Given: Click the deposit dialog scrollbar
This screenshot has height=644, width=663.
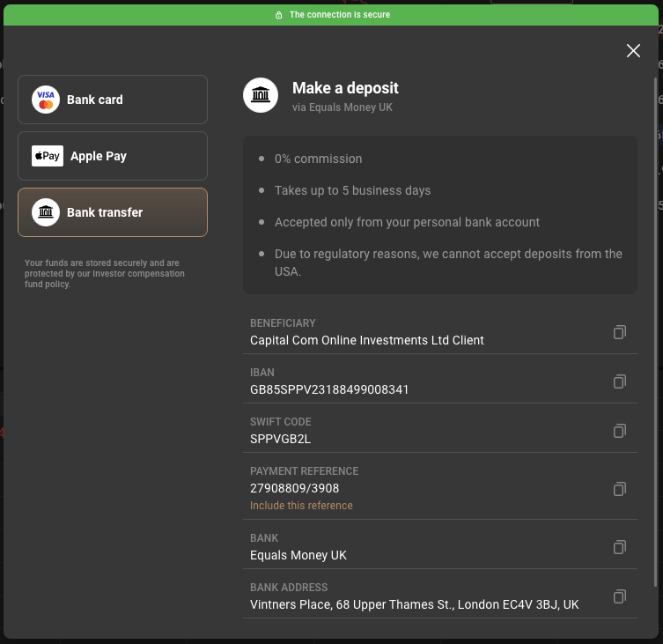Looking at the screenshot, I should (655, 332).
